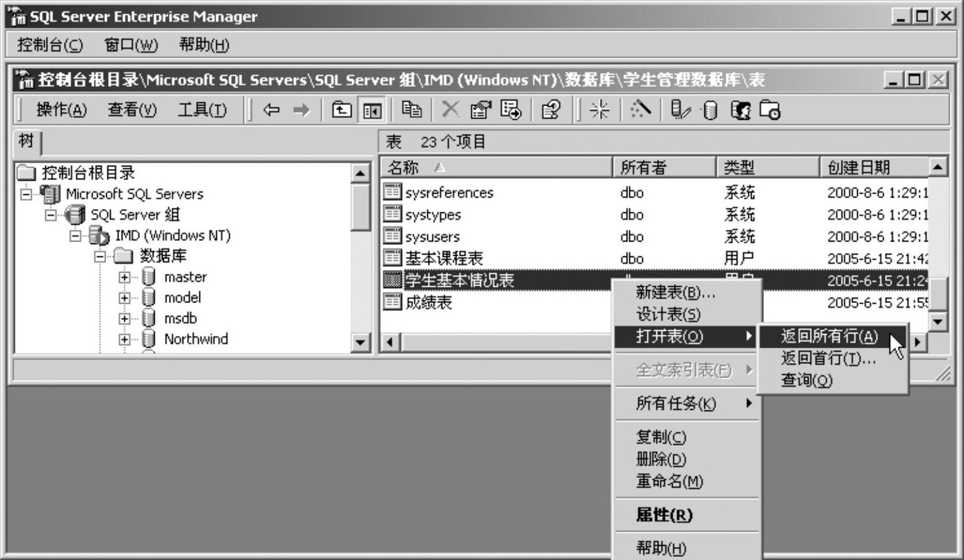This screenshot has width=964, height=560.
Task: Go up one level with folder icon
Action: 342,111
